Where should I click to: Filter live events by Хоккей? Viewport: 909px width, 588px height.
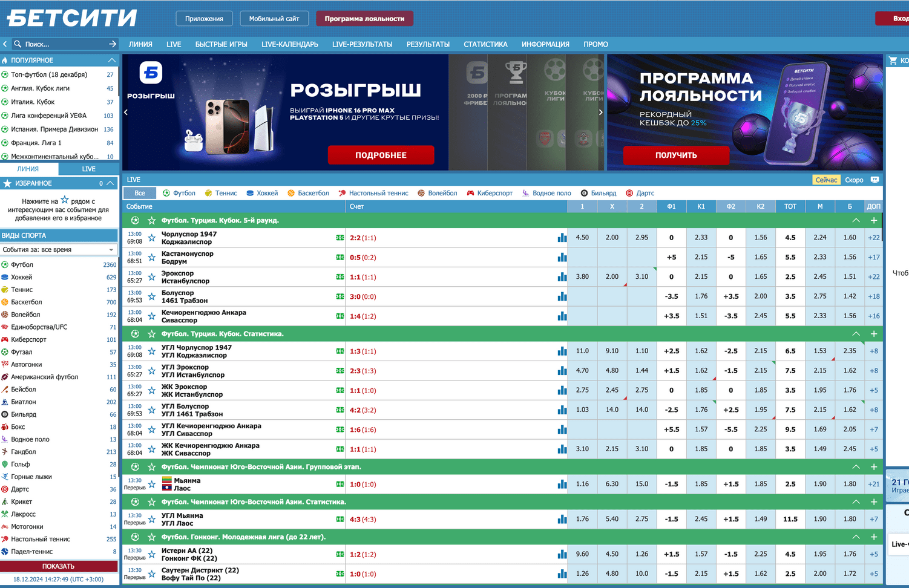click(262, 193)
